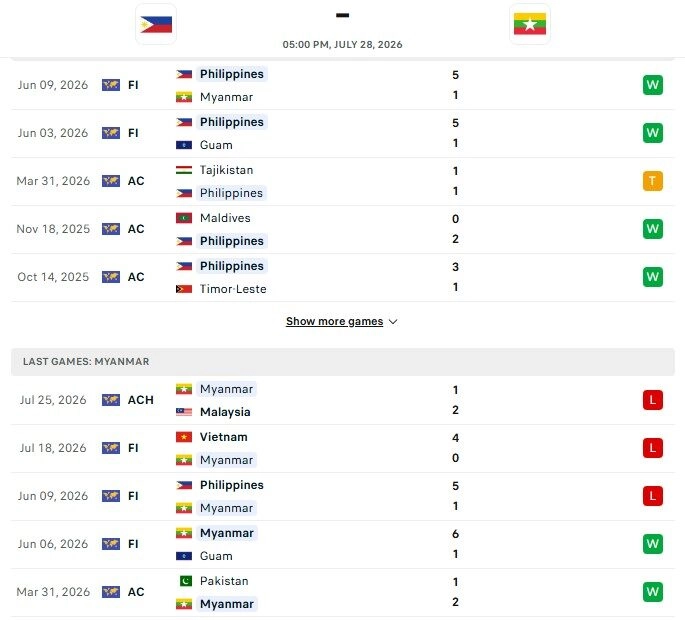Click the Pakistan flag icon

click(x=186, y=581)
